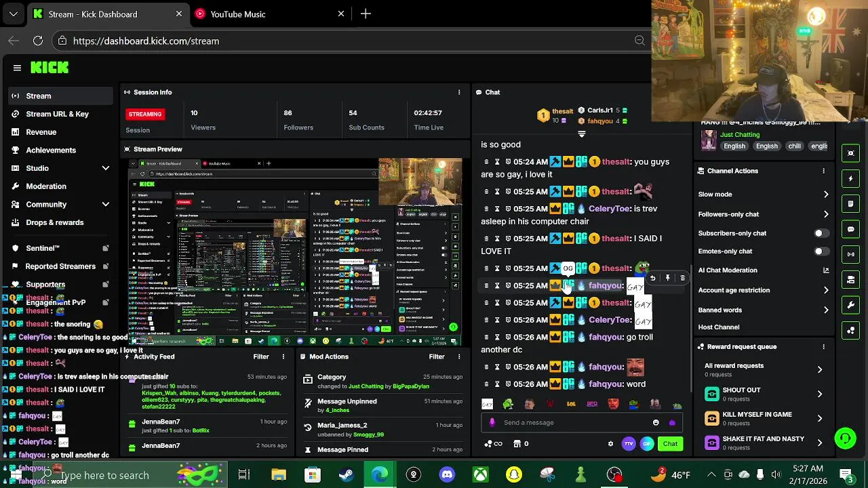This screenshot has width=868, height=488.
Task: Open the shop icon showing 0
Action: pyautogui.click(x=521, y=444)
